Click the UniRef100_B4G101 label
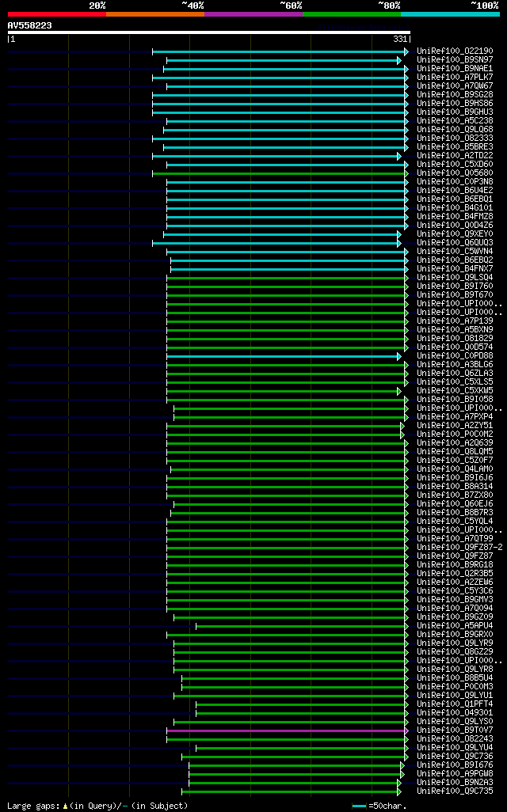 [x=455, y=207]
